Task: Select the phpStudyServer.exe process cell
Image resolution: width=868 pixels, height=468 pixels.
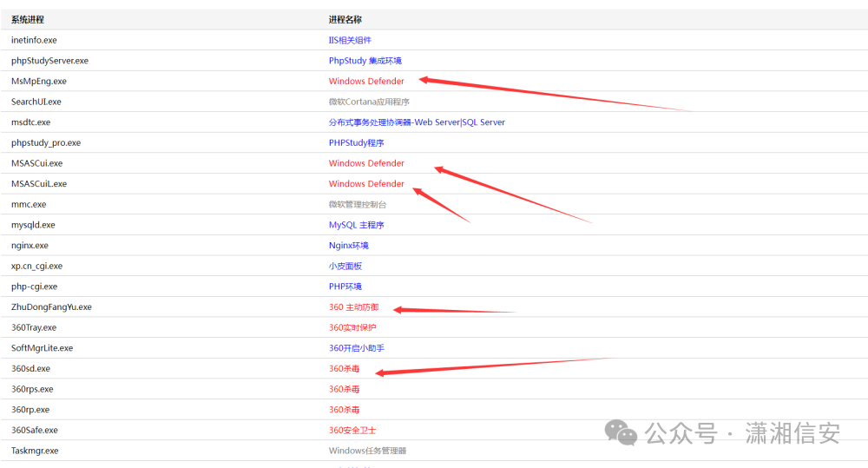Action: coord(49,61)
